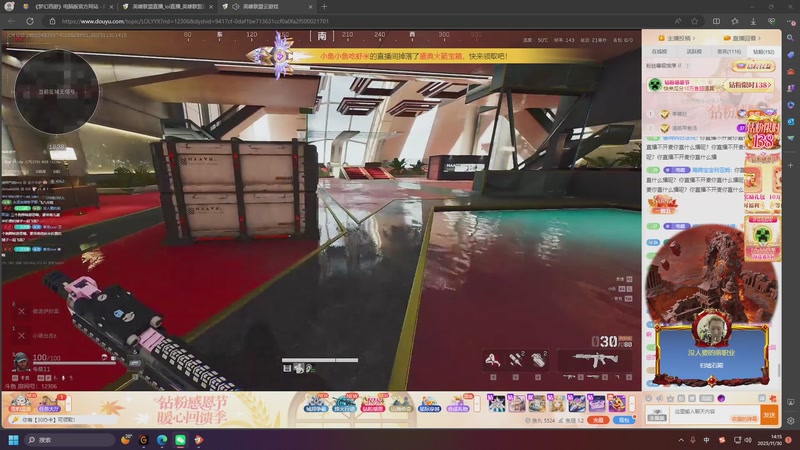Click the orange 发送 send button

coord(769,415)
